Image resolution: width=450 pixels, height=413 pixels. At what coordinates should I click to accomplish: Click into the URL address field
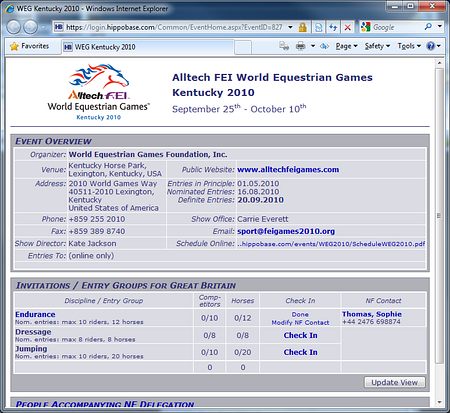tap(175, 27)
